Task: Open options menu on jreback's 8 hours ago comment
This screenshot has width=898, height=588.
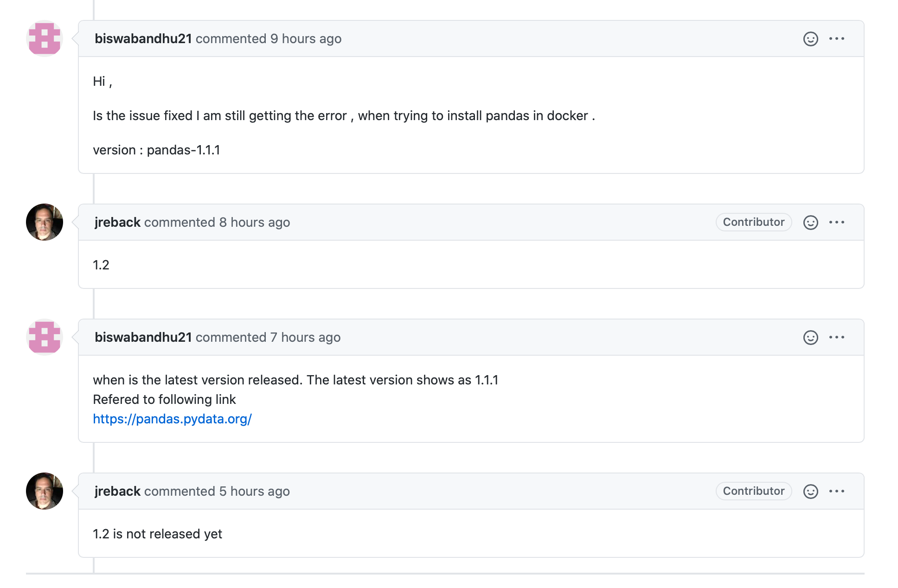Action: tap(837, 223)
